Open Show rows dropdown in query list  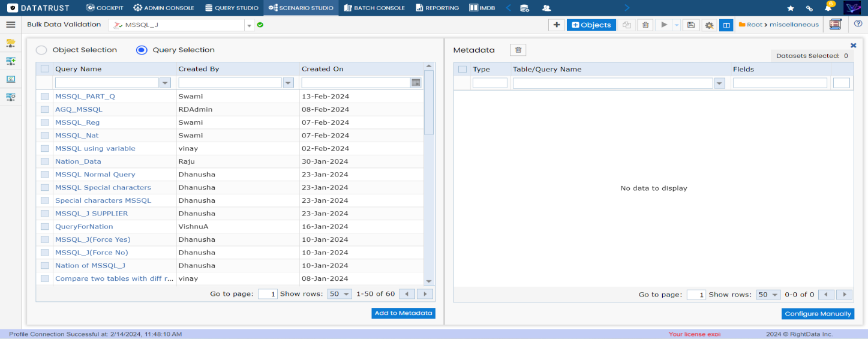[x=340, y=294]
